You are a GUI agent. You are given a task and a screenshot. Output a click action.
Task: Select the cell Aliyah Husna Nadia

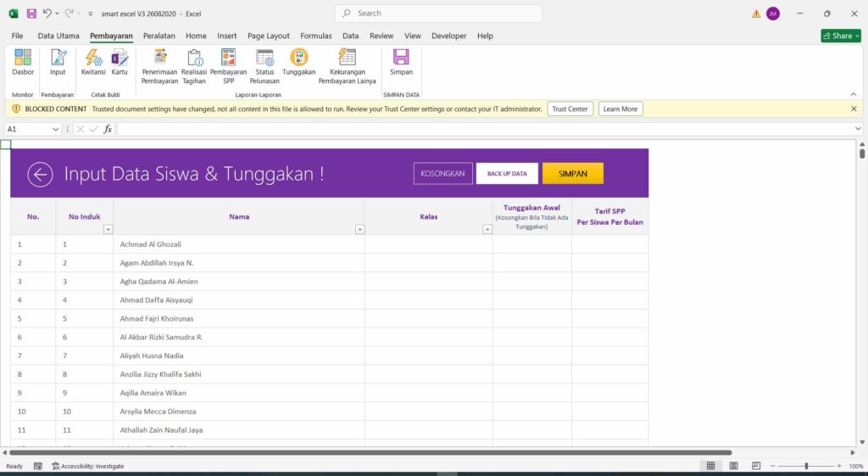239,356
